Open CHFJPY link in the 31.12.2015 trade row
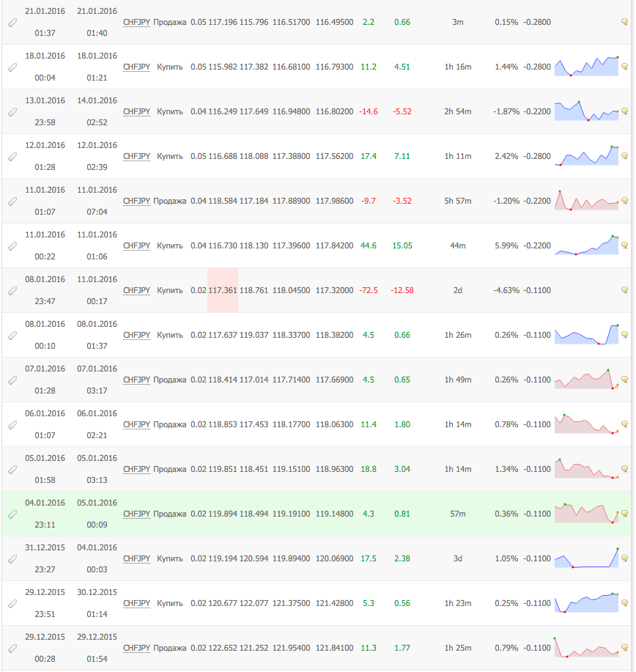 [x=137, y=558]
